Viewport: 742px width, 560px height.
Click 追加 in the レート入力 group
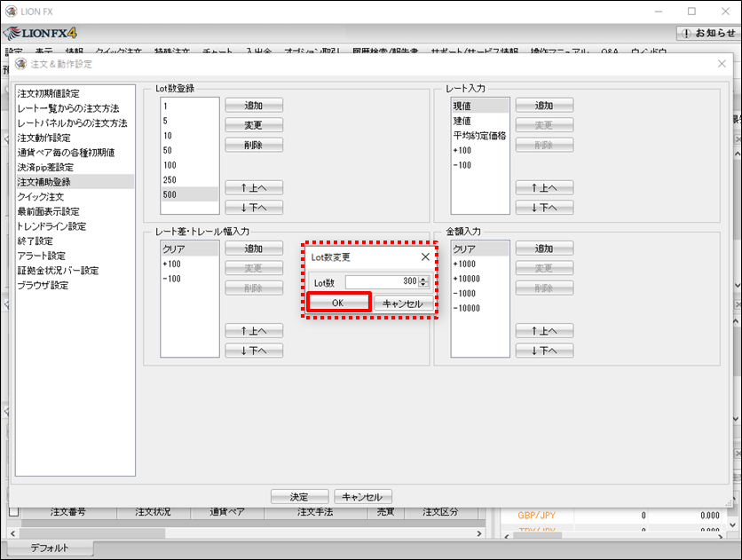tap(545, 105)
